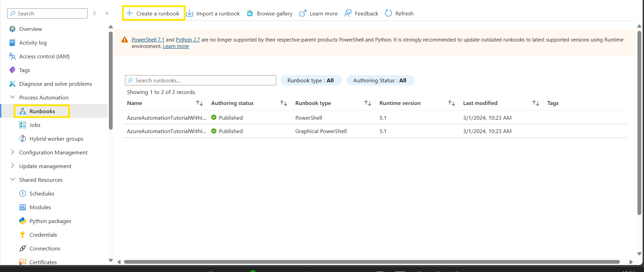This screenshot has height=272, width=644.
Task: Click the Search runbooks input field
Action: pos(201,80)
